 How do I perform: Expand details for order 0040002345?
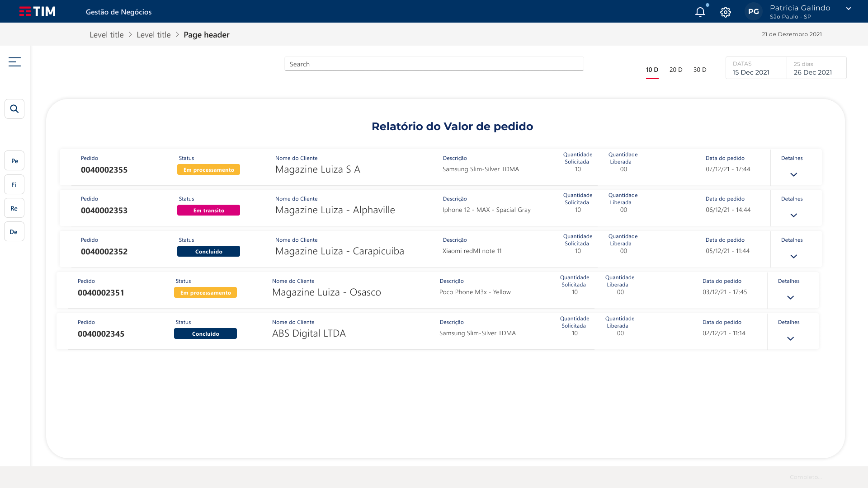click(x=790, y=338)
